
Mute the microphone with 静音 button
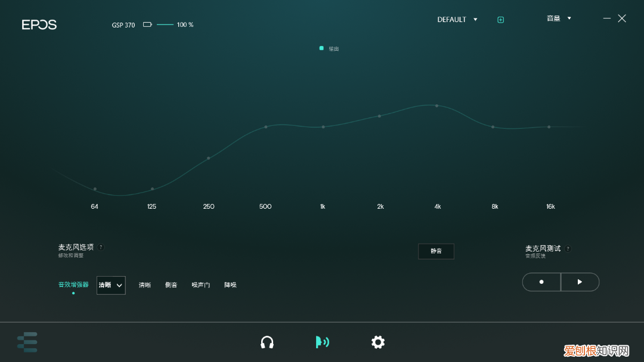[x=436, y=251]
